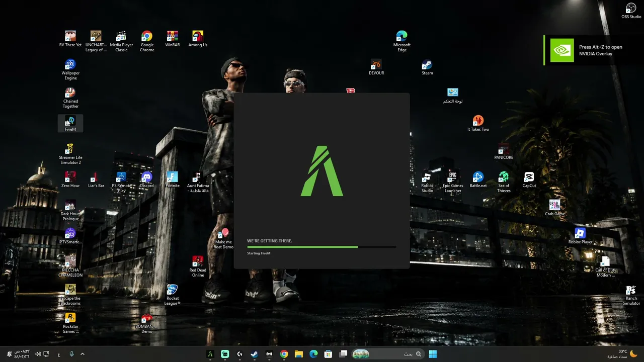Open the clock and date flyout

pyautogui.click(x=22, y=354)
